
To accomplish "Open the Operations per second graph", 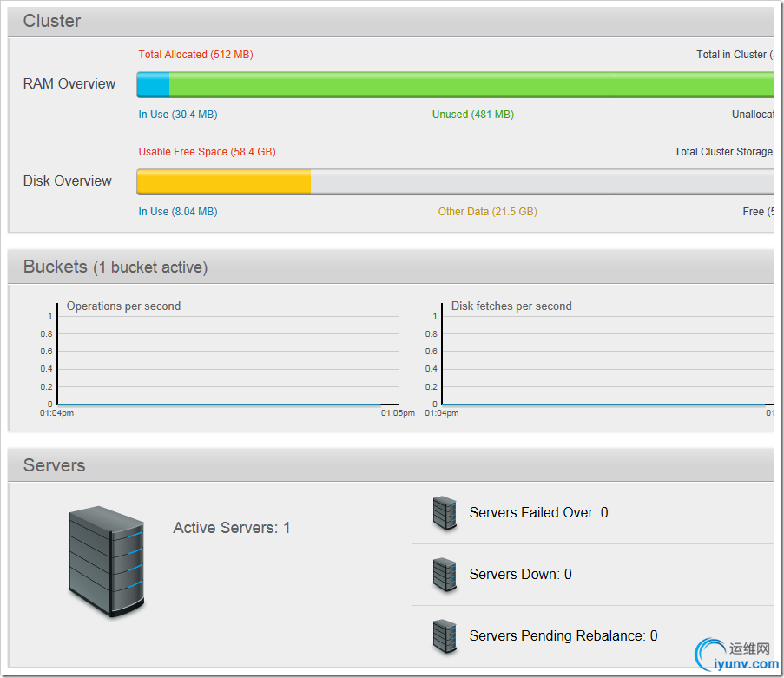I will [228, 356].
